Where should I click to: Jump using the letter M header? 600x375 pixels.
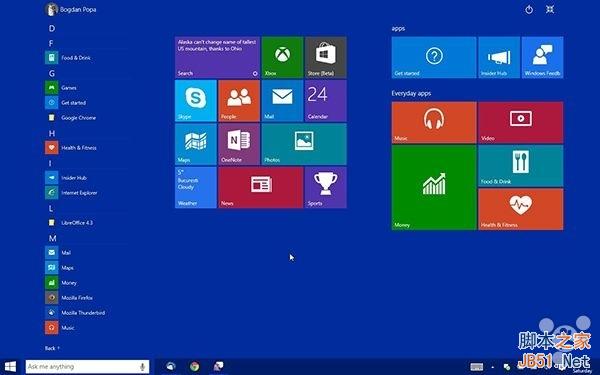coord(52,238)
